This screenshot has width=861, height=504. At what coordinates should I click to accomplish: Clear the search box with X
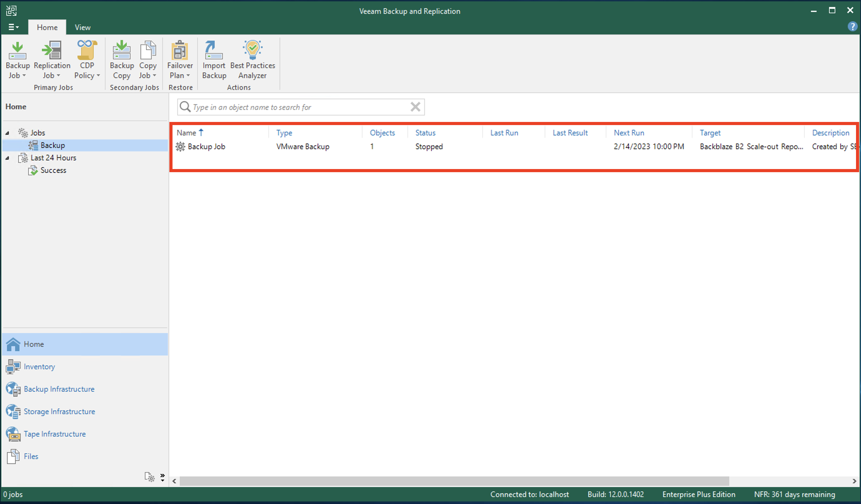point(415,107)
